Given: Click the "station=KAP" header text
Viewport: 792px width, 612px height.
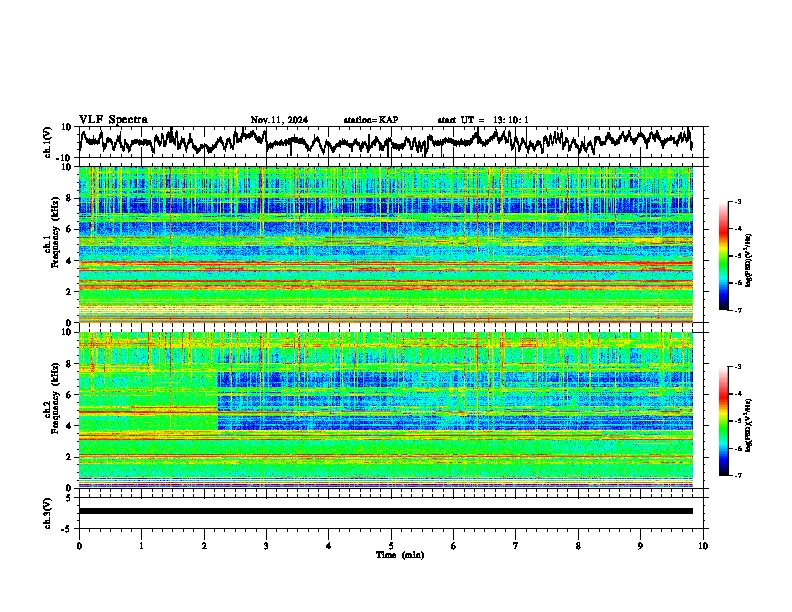Looking at the screenshot, I should 371,120.
